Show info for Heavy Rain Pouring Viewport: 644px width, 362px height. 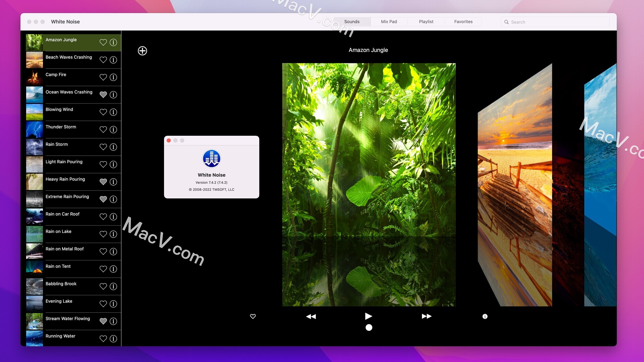(113, 182)
